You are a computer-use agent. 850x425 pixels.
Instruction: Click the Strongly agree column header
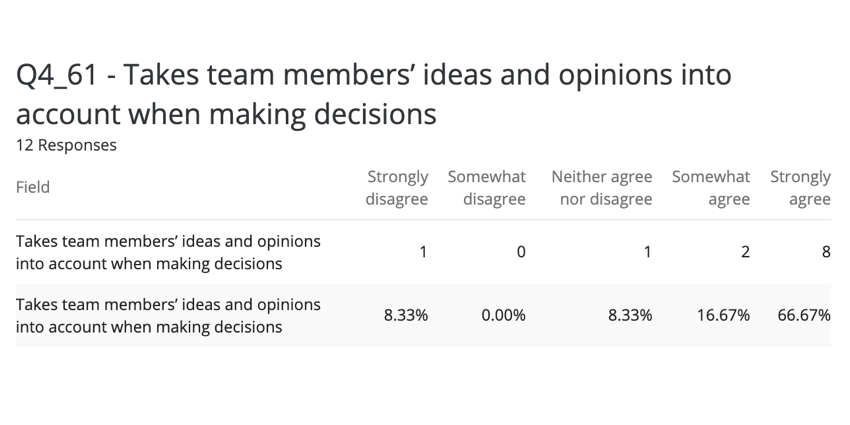800,188
